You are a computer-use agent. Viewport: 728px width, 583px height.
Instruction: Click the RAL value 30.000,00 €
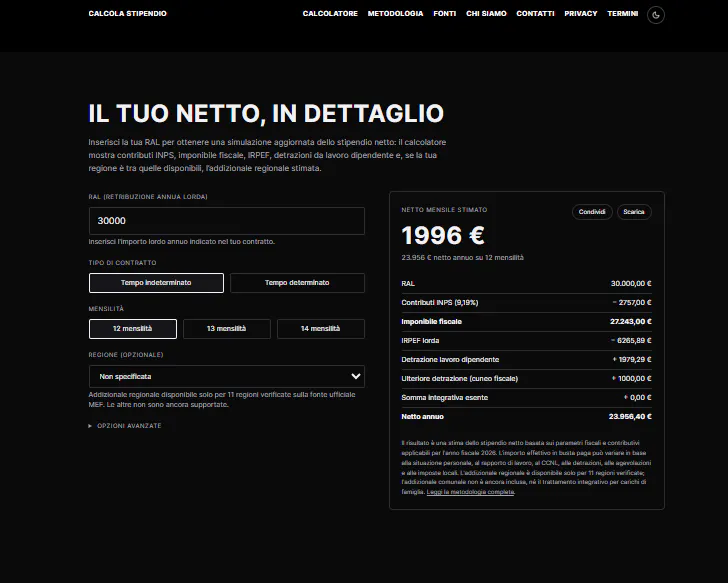631,284
